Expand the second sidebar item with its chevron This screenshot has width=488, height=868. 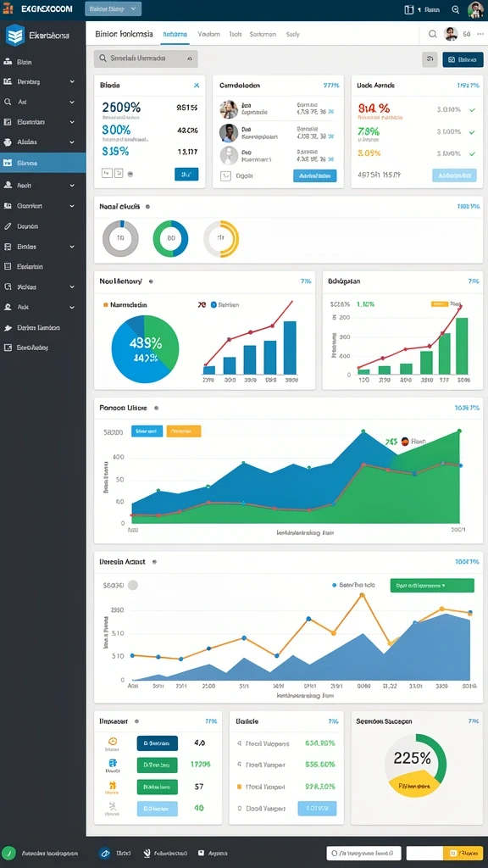72,81
